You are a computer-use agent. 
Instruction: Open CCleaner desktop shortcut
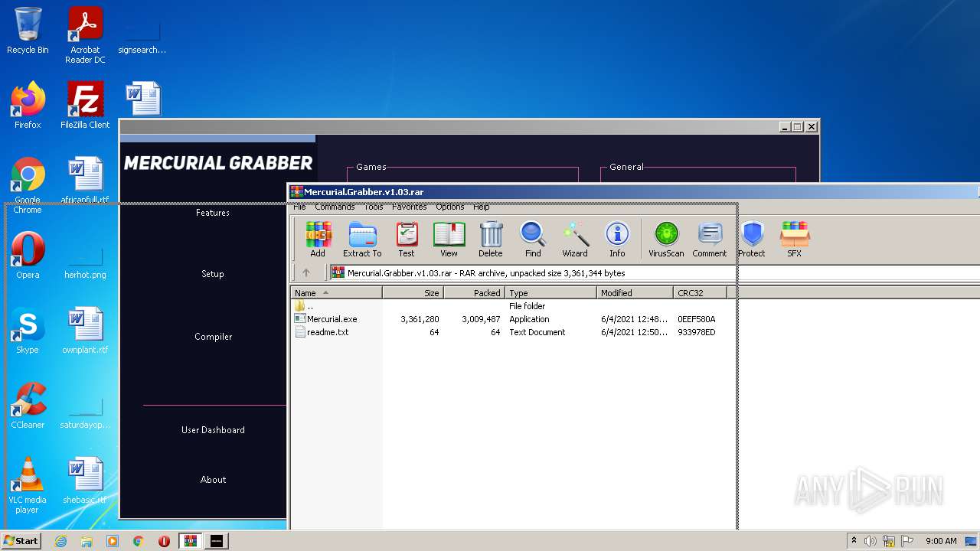click(x=28, y=406)
